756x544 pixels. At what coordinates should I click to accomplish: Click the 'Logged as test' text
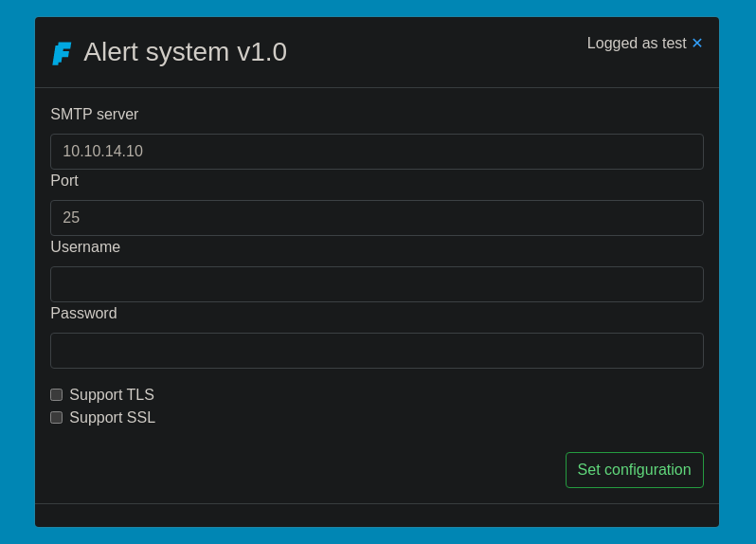tap(637, 44)
